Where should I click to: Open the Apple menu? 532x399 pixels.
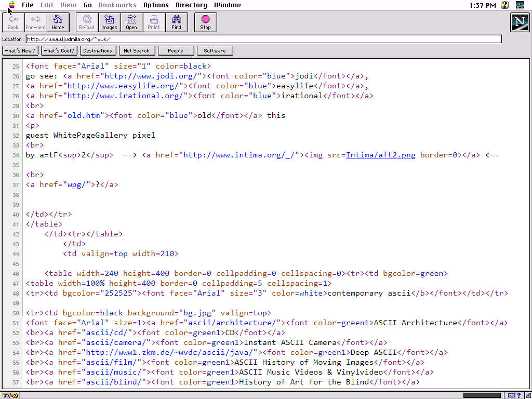(x=11, y=5)
